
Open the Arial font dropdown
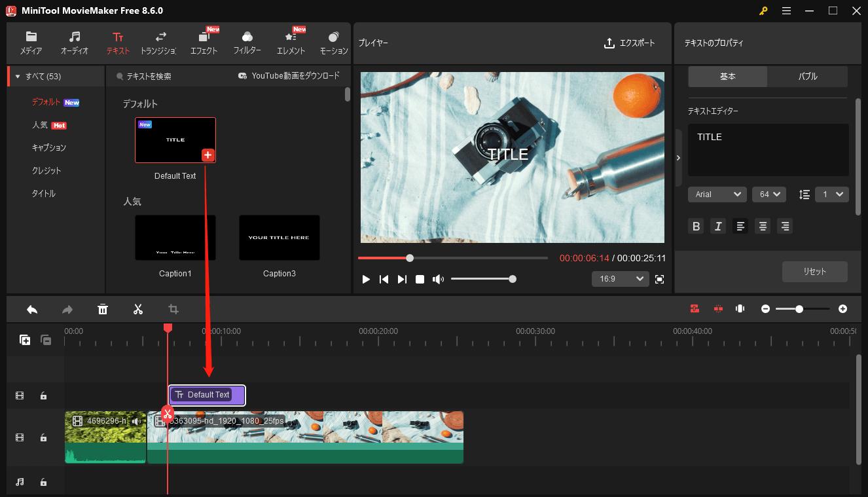[717, 194]
